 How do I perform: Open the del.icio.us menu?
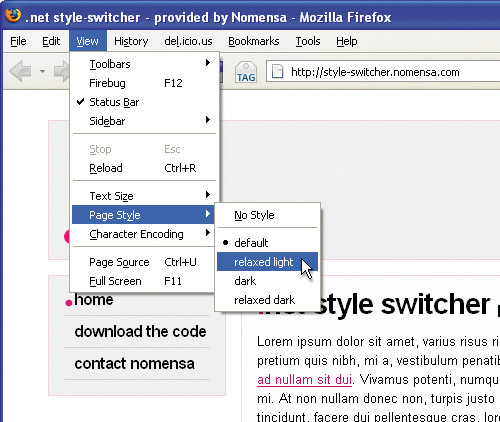tap(188, 41)
